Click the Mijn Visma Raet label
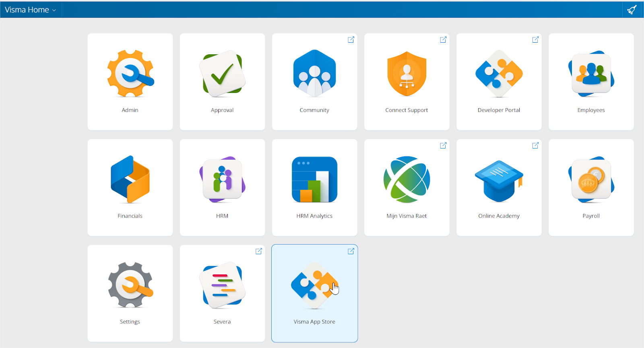644x348 pixels. [407, 216]
